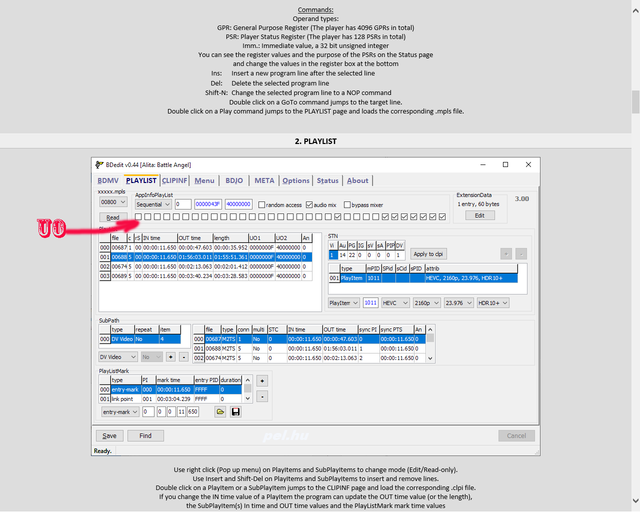Close the BDedit window
Screen dimensions: 640x512
(528, 165)
